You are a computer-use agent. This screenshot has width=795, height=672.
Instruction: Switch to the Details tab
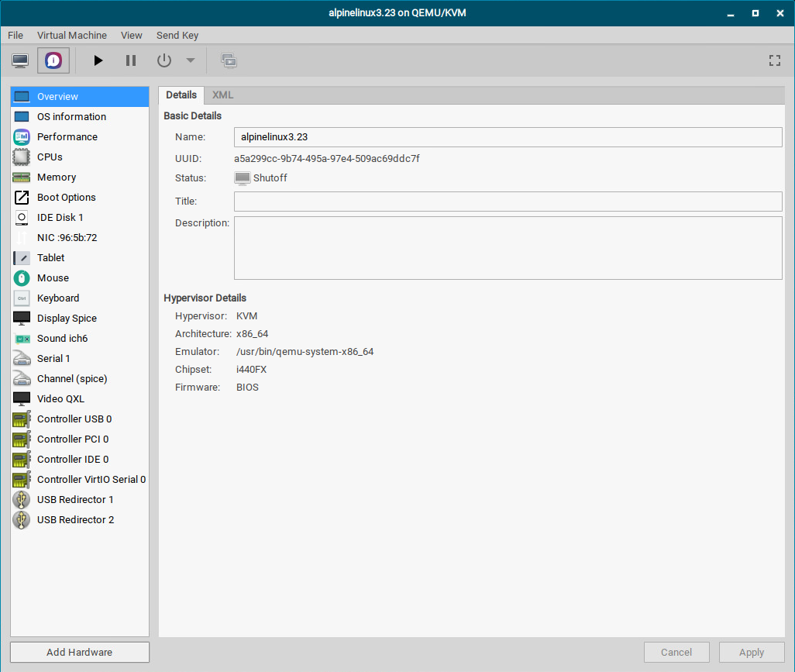pyautogui.click(x=181, y=95)
